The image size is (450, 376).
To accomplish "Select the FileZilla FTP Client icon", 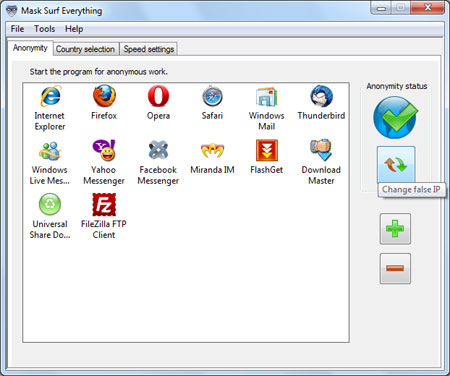I will [x=104, y=204].
